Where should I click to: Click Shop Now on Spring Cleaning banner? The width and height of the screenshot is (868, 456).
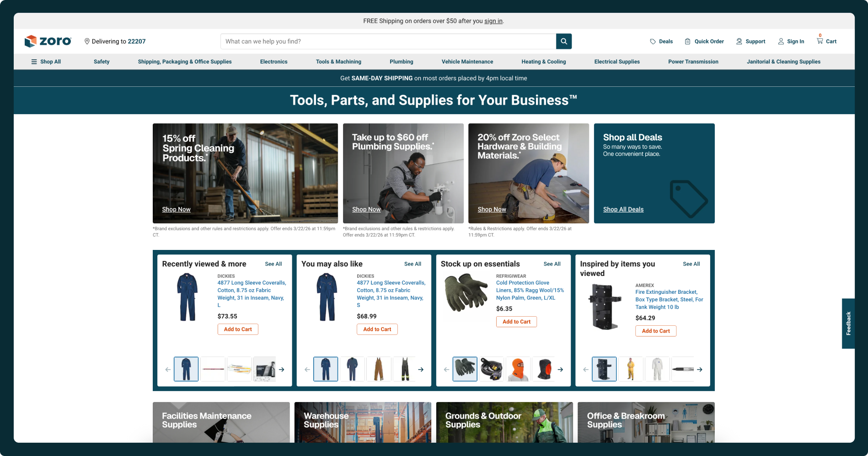(x=176, y=209)
